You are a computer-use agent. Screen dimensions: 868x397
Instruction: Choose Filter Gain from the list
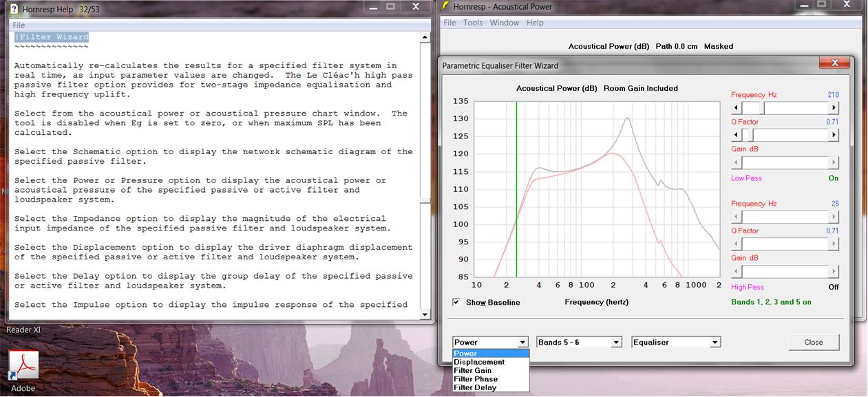click(491, 370)
